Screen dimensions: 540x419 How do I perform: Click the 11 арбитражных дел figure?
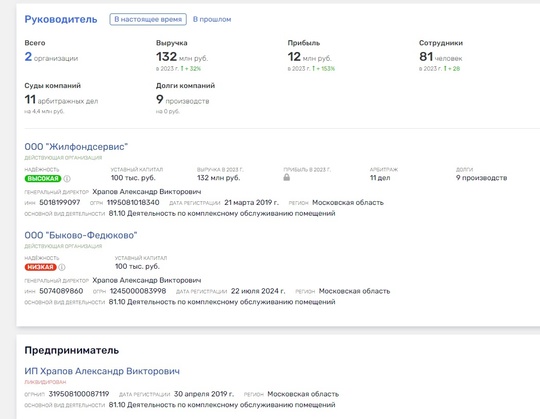click(x=61, y=99)
